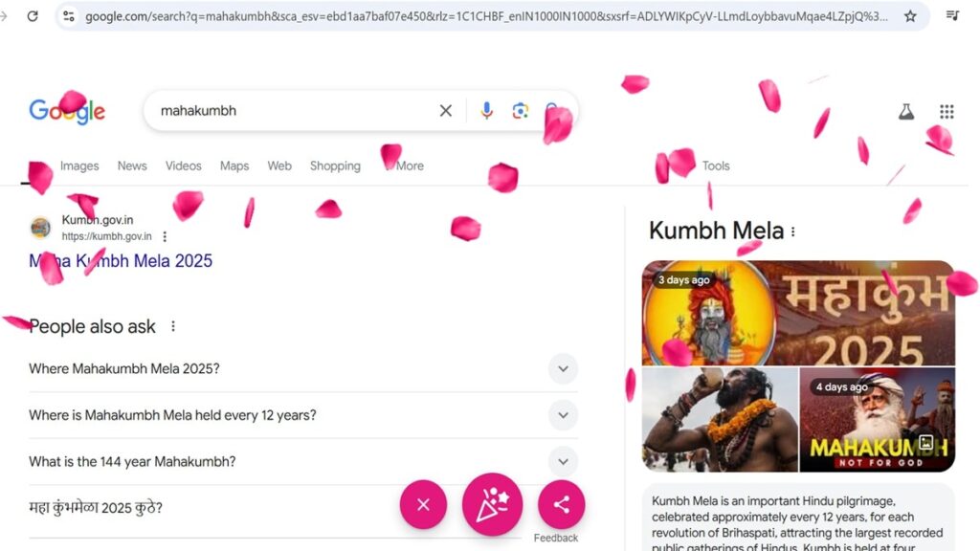Open Maha Kumbh Mela 2025 result link
This screenshot has height=551, width=980.
pyautogui.click(x=121, y=260)
